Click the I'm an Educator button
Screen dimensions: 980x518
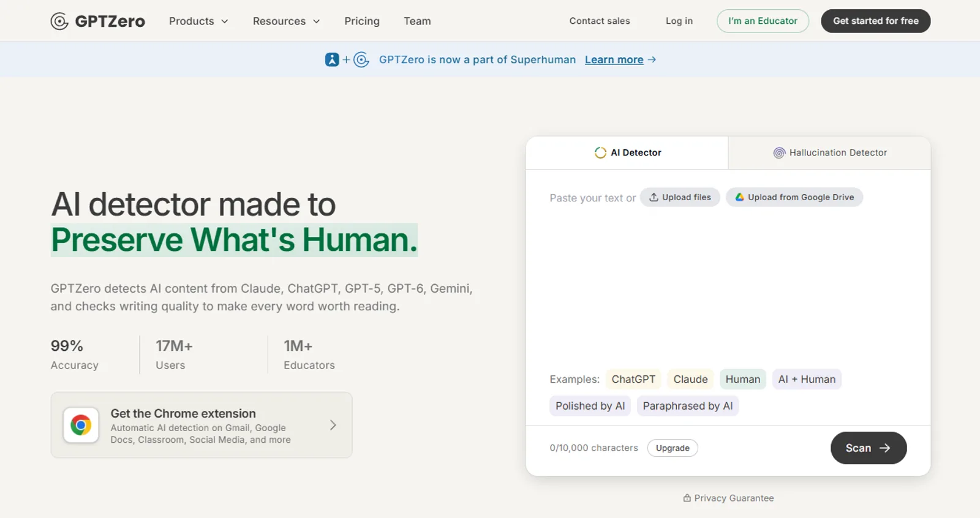click(763, 21)
